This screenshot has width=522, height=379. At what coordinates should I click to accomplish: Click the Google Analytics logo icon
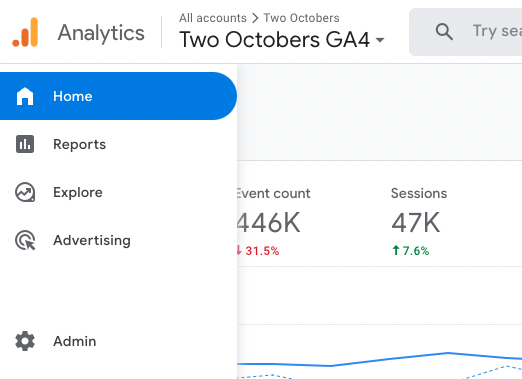(25, 32)
